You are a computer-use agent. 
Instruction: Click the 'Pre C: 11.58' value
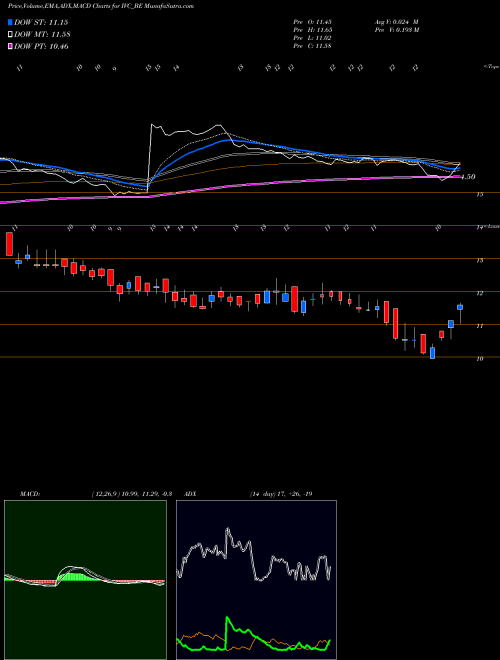tap(313, 46)
